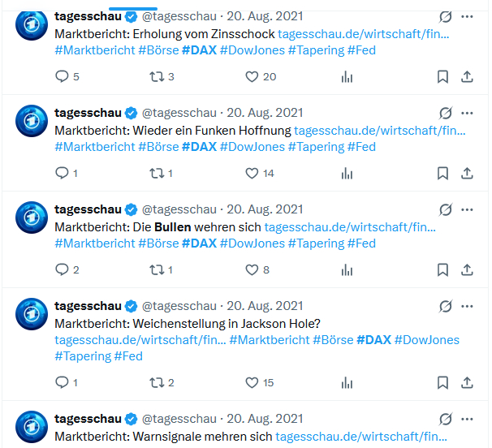This screenshot has width=492, height=448.
Task: View analytics for 'Die Bullen wehren sich' tweet
Action: coord(347,269)
